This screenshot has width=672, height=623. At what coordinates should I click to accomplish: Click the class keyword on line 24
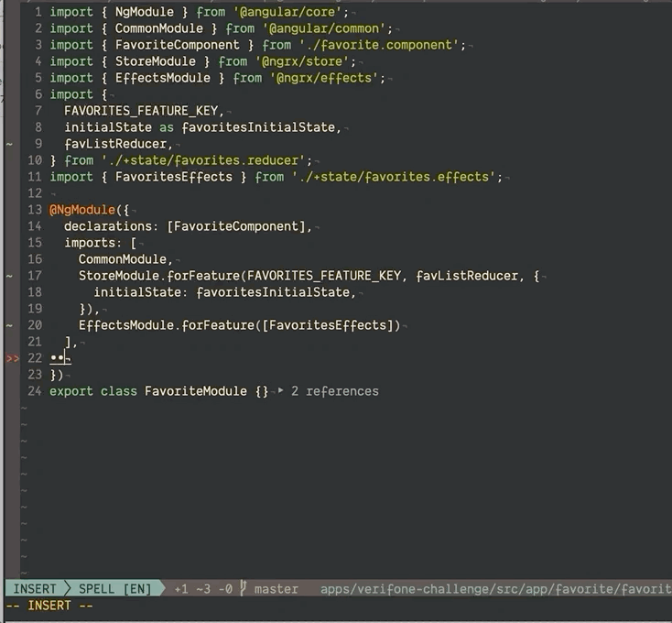point(119,391)
